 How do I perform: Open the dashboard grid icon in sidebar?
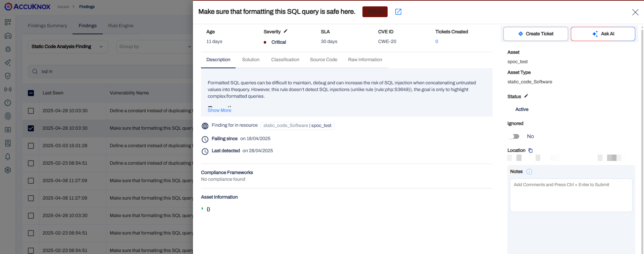click(8, 22)
